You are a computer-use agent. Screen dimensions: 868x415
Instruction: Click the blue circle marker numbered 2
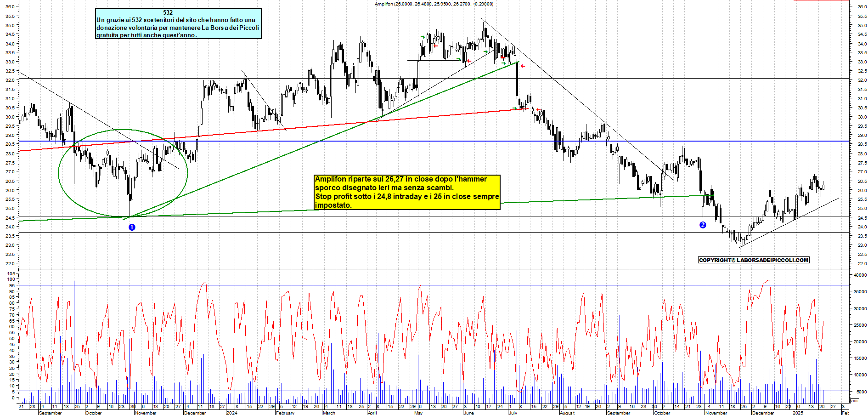click(703, 225)
